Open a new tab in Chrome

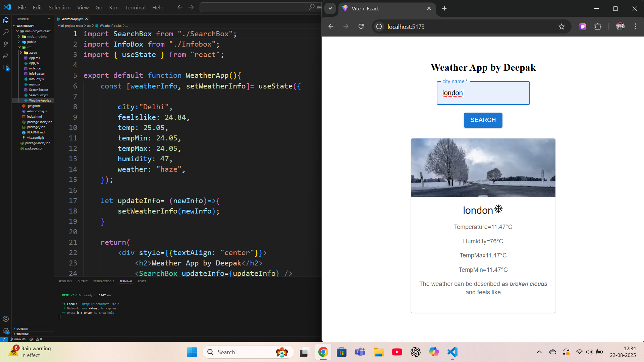[x=444, y=8]
